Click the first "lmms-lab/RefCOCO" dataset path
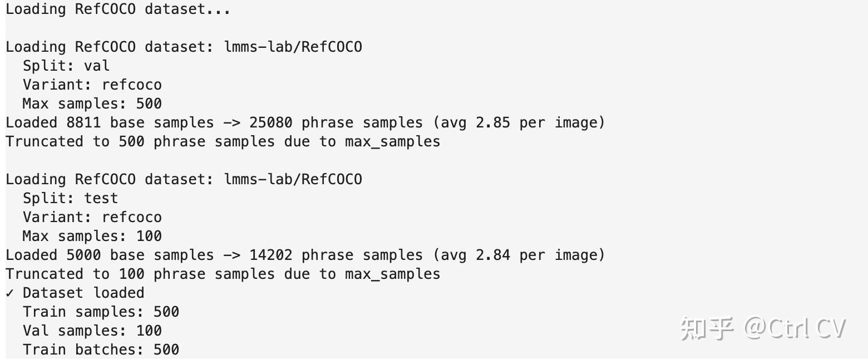This screenshot has height=364, width=868. tap(293, 47)
